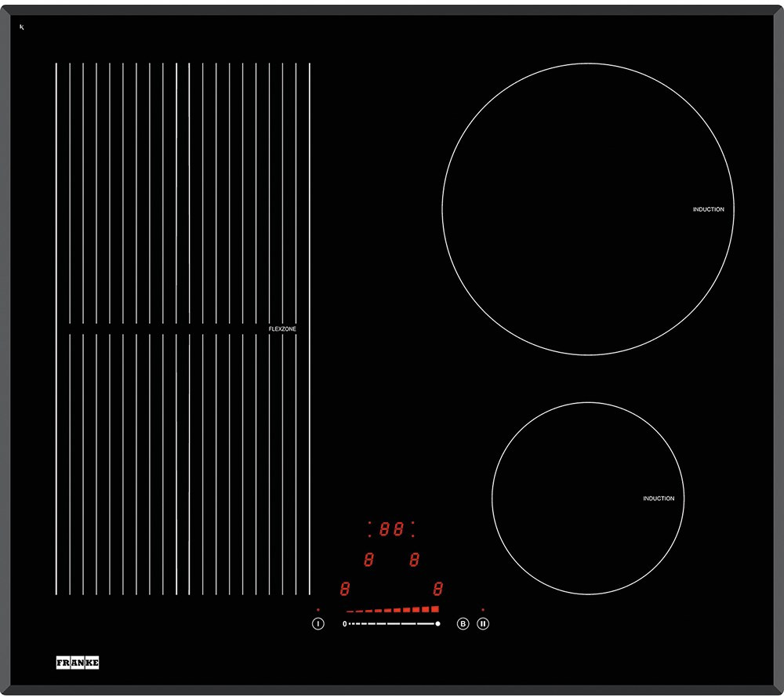Click the large round induction zone's INDUCTION label
The image size is (784, 697).
click(708, 209)
